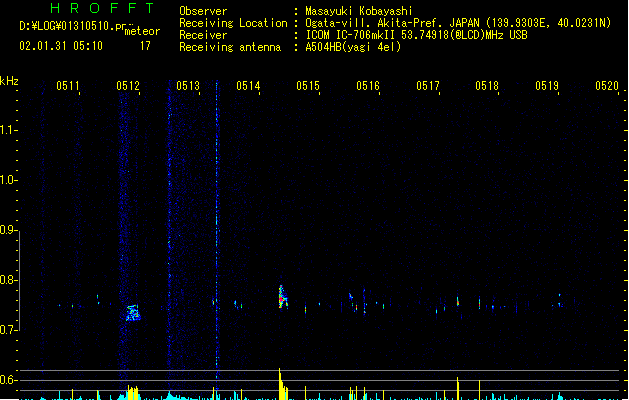Click the 0511 time marker
The height and width of the screenshot is (400, 629).
click(x=68, y=86)
